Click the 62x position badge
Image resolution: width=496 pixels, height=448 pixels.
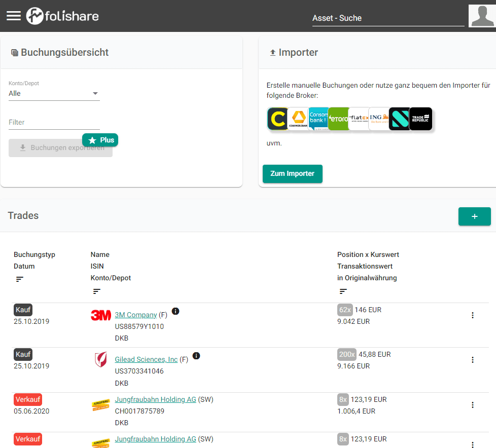(x=345, y=310)
